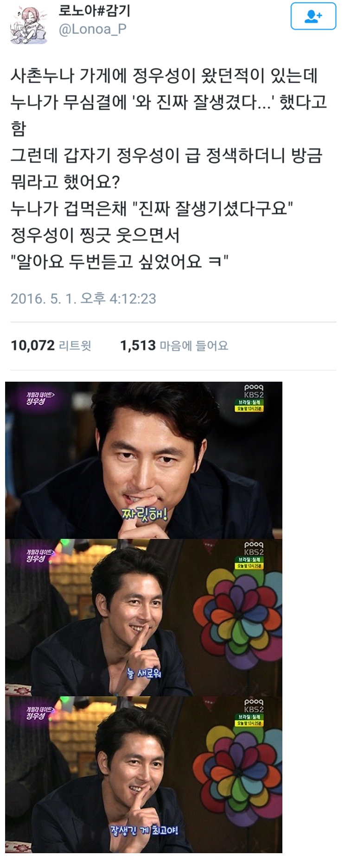Click pooq KBS2 logo in first image
351x868 pixels.
pyautogui.click(x=254, y=391)
